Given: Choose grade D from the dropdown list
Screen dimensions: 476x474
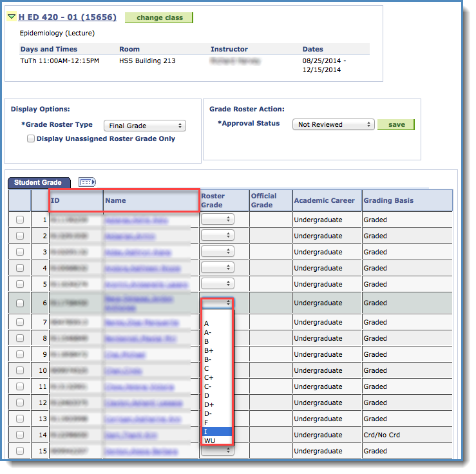Looking at the screenshot, I should [x=217, y=395].
